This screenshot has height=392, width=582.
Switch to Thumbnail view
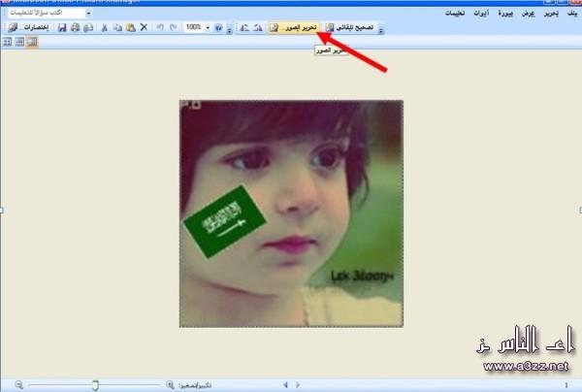tap(8, 43)
